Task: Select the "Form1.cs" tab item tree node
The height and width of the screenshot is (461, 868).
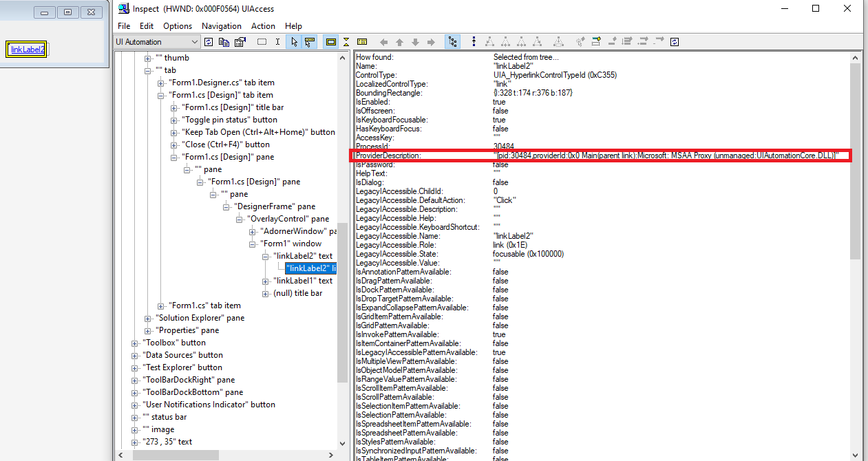Action: (204, 305)
